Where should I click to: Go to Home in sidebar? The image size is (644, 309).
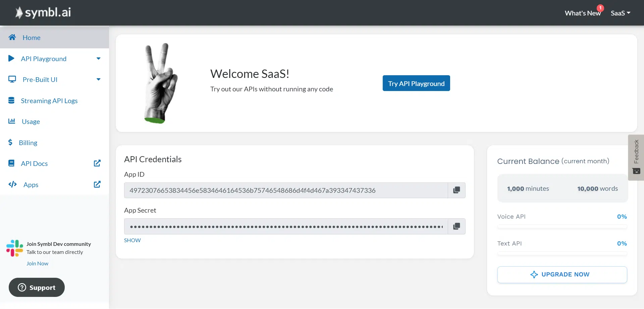point(54,38)
